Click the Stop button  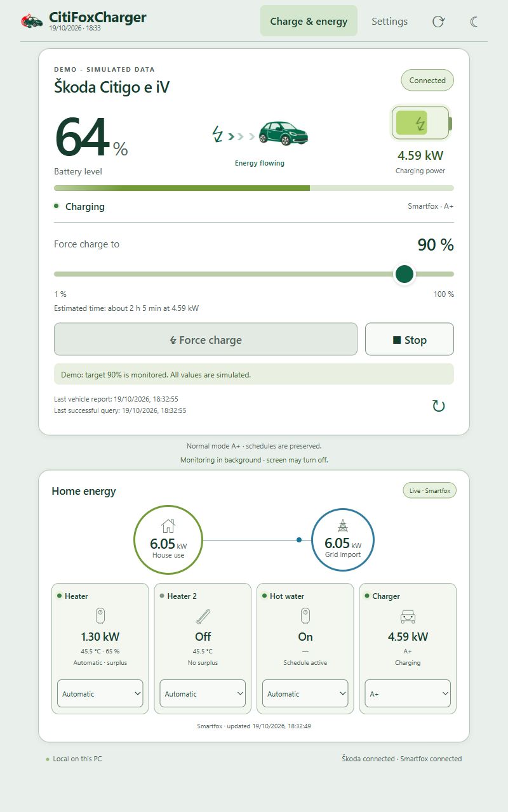coord(410,339)
